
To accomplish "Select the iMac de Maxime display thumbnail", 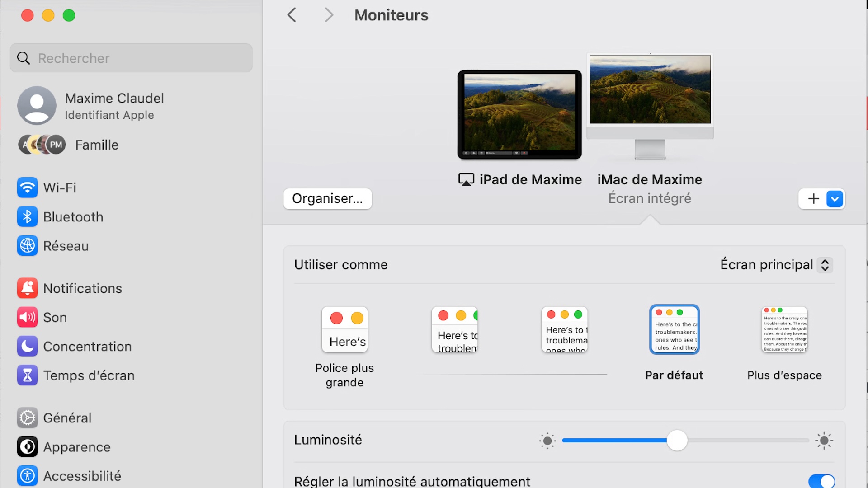I will [x=650, y=106].
